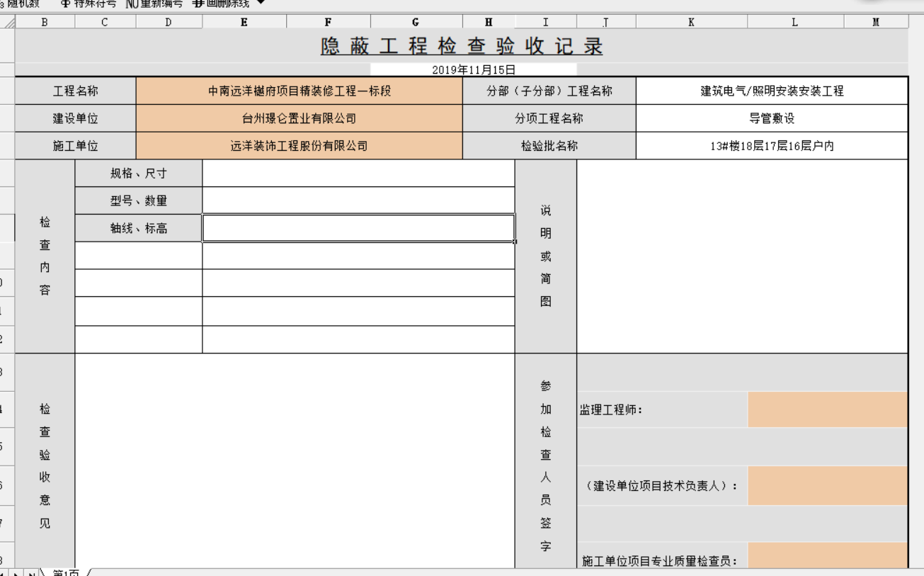
Task: Select the cell 台州璟仑置业有限公司
Action: [299, 118]
